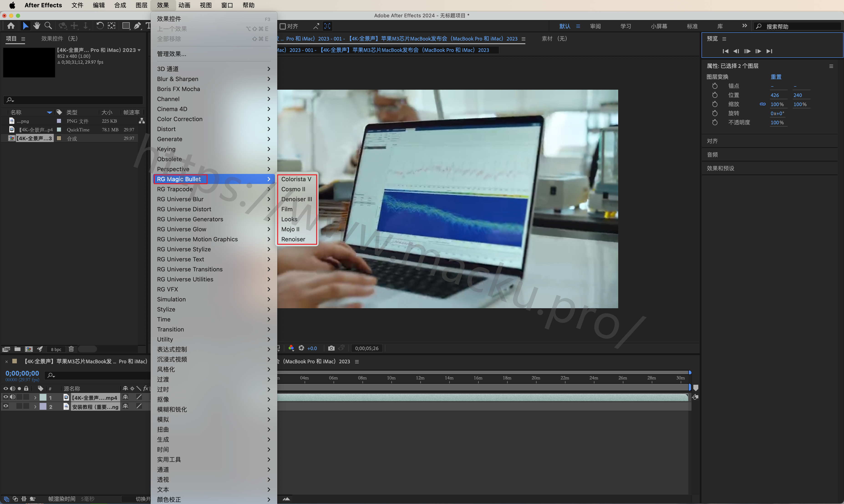
Task: Open the Preview panel menu
Action: click(724, 39)
